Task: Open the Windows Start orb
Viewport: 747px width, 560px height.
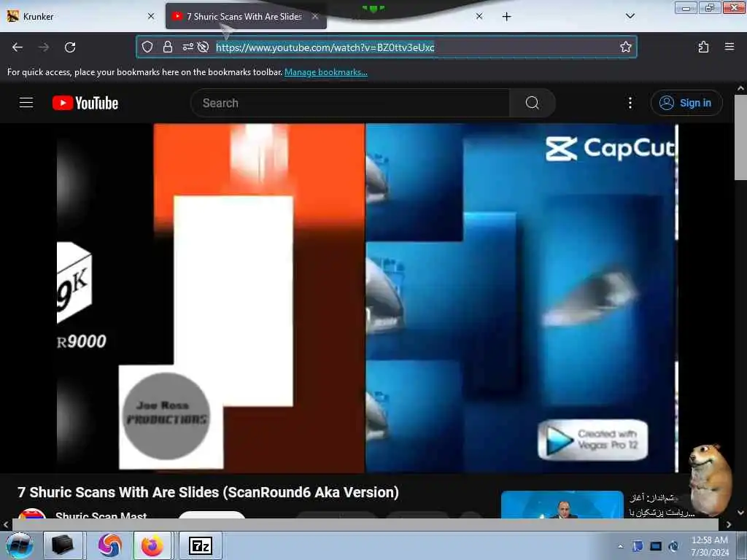Action: (20, 545)
